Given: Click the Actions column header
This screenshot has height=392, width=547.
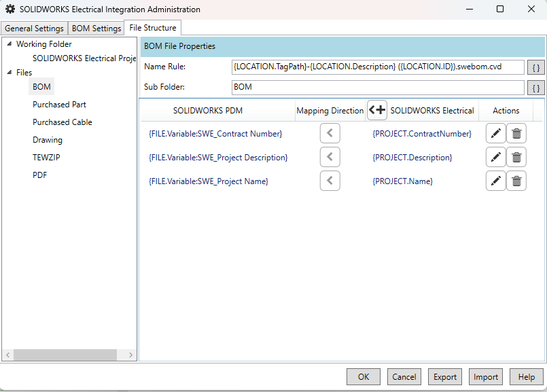Looking at the screenshot, I should click(506, 111).
